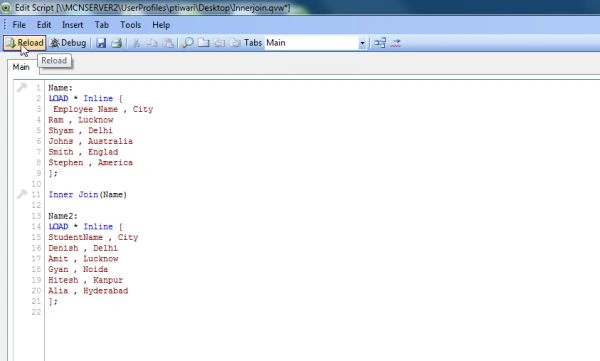Click the 'Gyan , Noida' line
Viewport: 600px width, 361px height.
point(78,270)
